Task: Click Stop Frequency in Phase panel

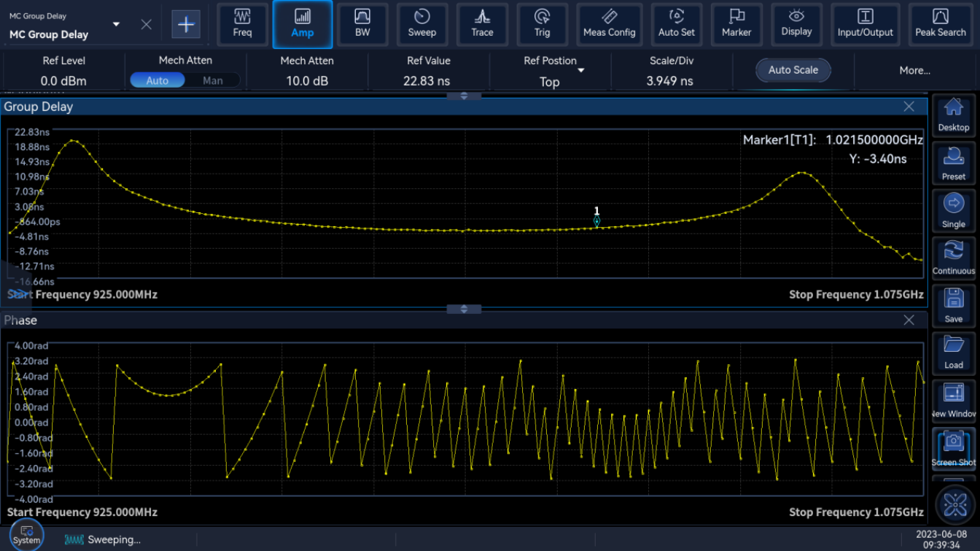Action: click(x=856, y=512)
